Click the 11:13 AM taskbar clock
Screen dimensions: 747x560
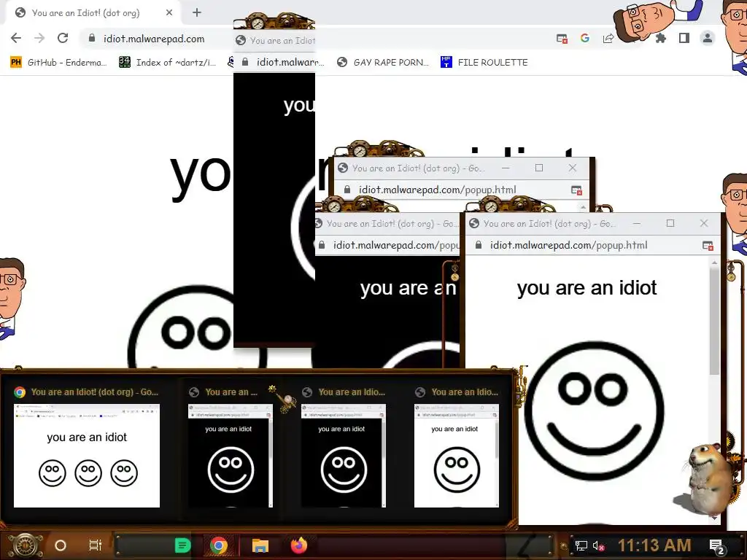coord(654,545)
